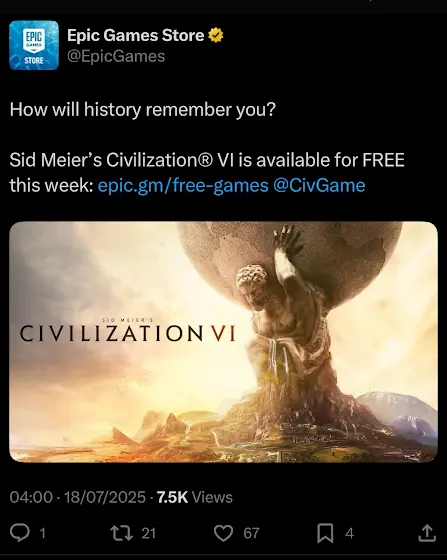View the 7.5K Views analytics
The width and height of the screenshot is (447, 560).
point(195,497)
